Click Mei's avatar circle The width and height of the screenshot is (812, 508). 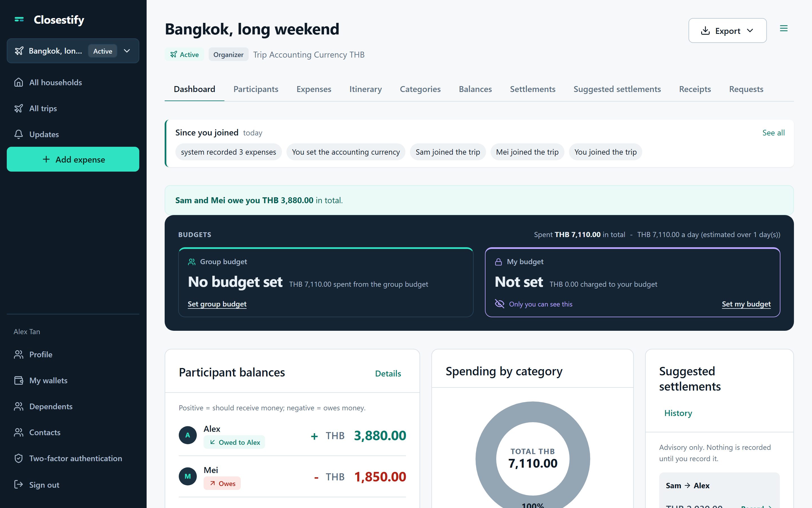[x=188, y=476]
